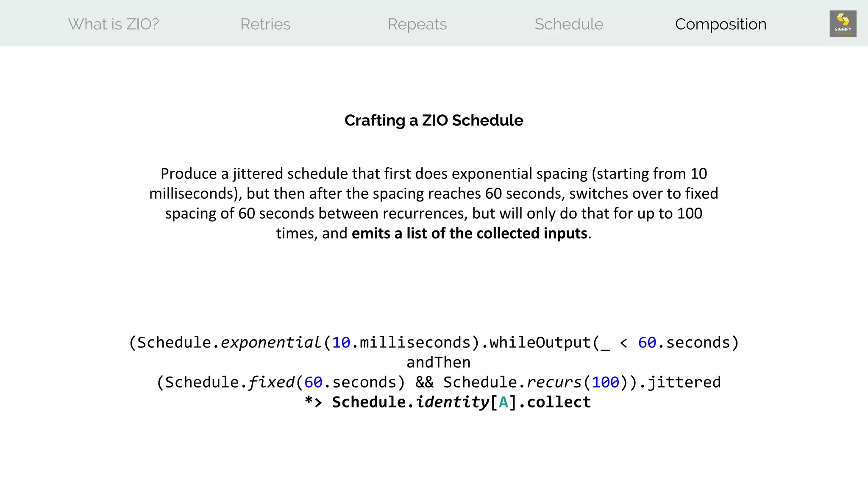This screenshot has width=868, height=488.
Task: Click the 'andThen' code line
Action: [439, 363]
